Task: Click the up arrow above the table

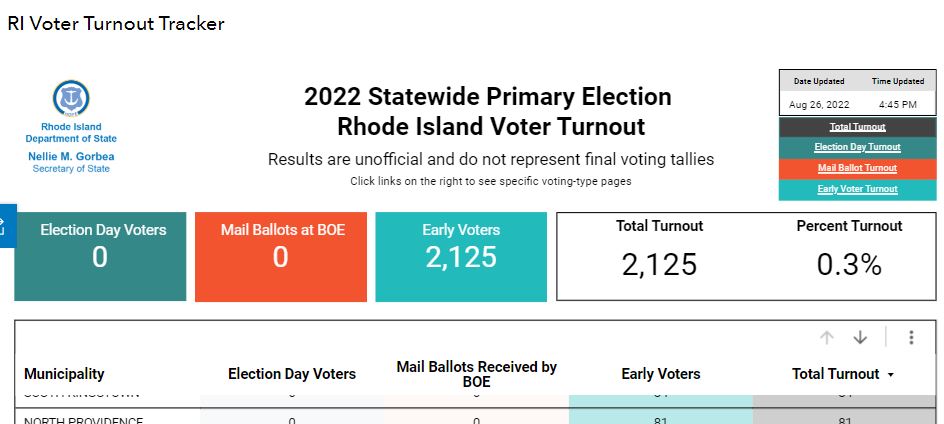Action: 827,337
